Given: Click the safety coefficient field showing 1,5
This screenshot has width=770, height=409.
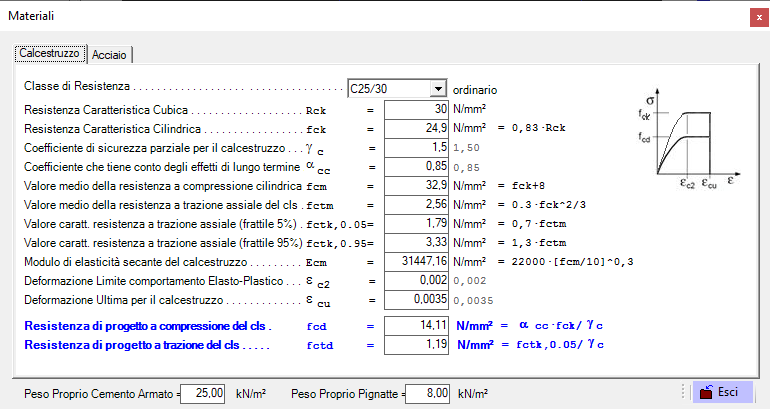Looking at the screenshot, I should [416, 148].
